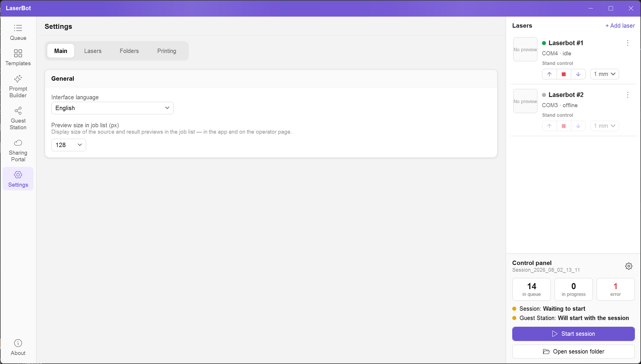Click the 1 error counter
Viewport: 641px width, 364px height.
pyautogui.click(x=615, y=289)
